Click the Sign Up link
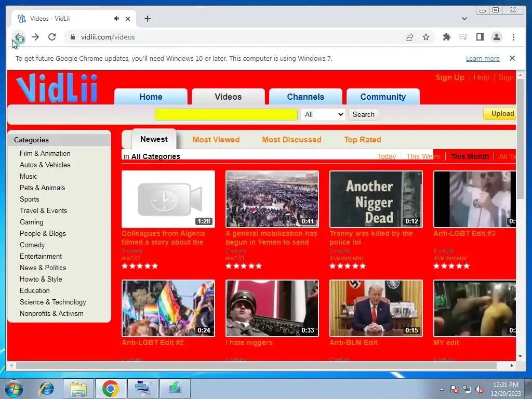 point(449,77)
